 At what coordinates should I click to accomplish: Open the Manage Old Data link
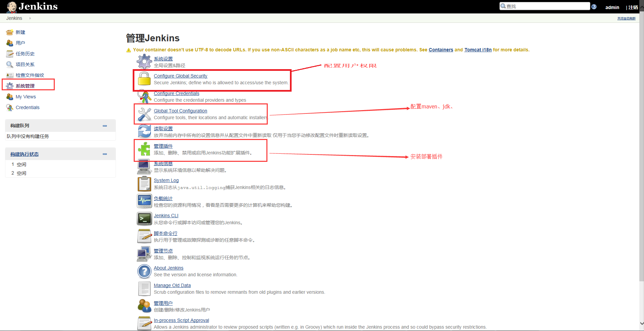point(172,285)
